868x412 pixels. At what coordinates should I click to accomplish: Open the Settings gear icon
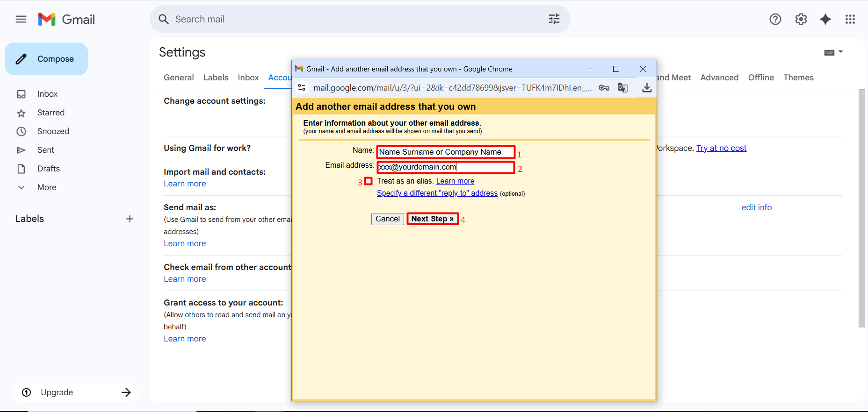coord(801,19)
